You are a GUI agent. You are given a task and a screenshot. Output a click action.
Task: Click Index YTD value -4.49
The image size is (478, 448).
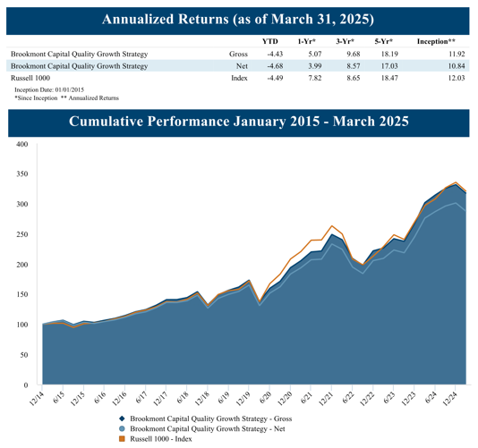pyautogui.click(x=275, y=78)
